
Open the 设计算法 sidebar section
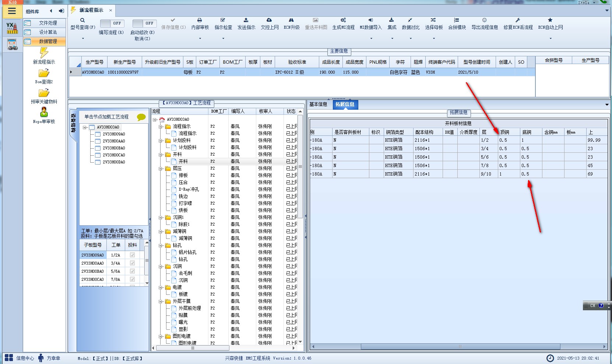45,32
